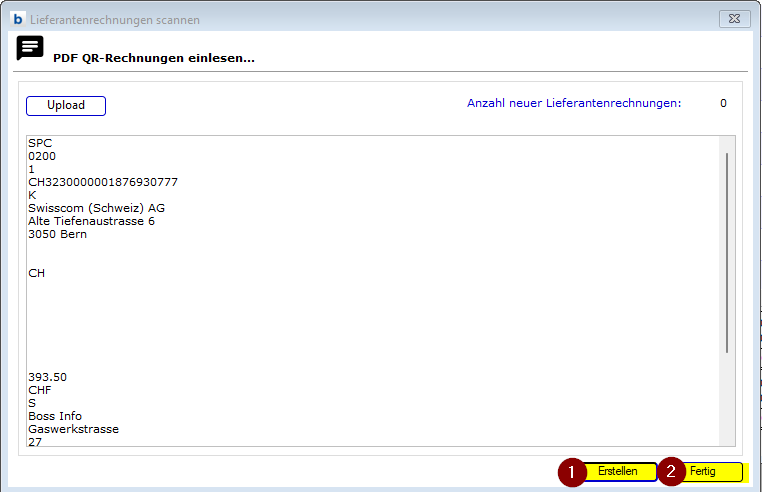Select the 'CHF' currency line
762x492 pixels.
coord(40,390)
